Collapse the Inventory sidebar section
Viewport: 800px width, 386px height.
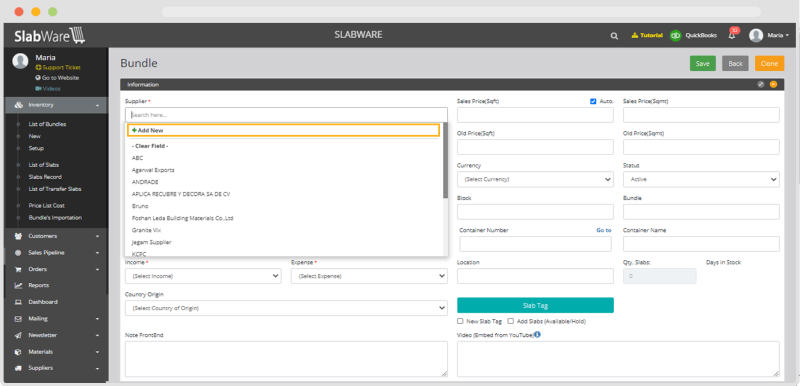click(56, 105)
